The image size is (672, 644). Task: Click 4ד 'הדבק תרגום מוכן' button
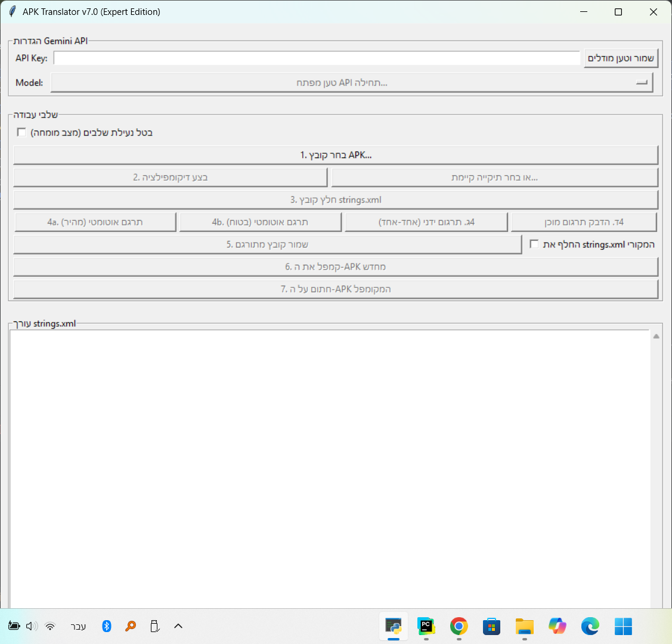[x=584, y=222]
